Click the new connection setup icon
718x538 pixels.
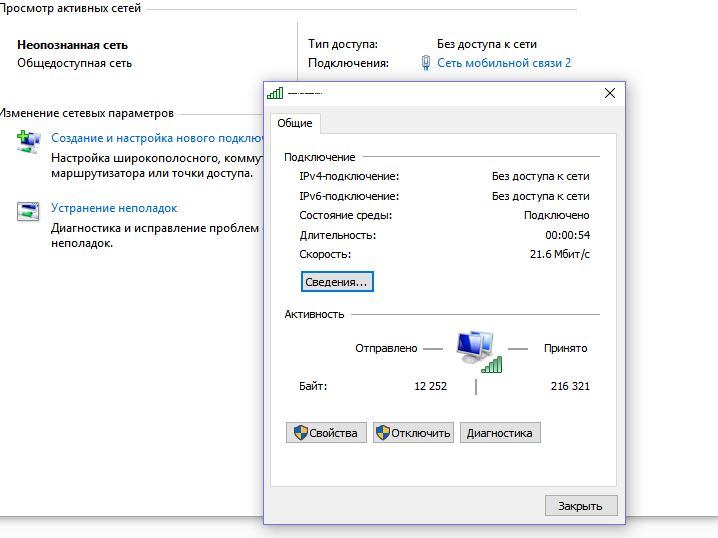click(27, 140)
